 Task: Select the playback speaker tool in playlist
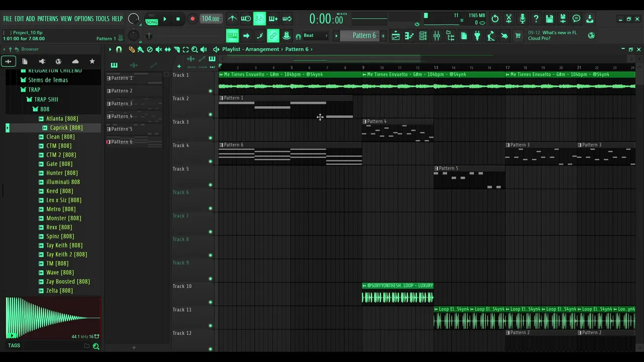(204, 49)
